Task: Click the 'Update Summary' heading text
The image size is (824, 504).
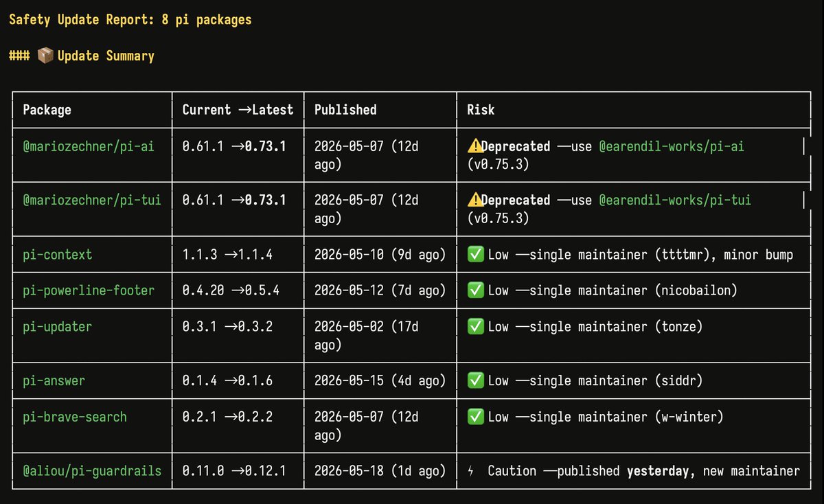Action: (106, 56)
